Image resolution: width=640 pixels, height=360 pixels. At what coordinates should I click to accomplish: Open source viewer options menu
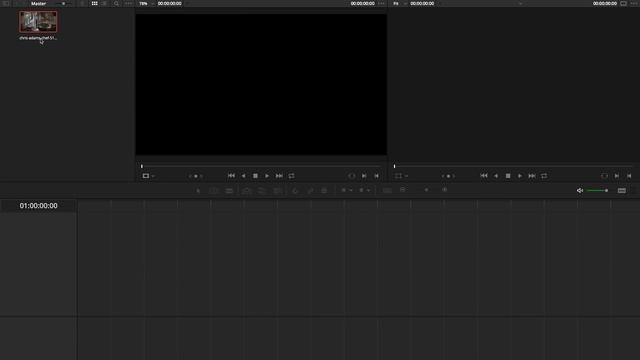[382, 3]
